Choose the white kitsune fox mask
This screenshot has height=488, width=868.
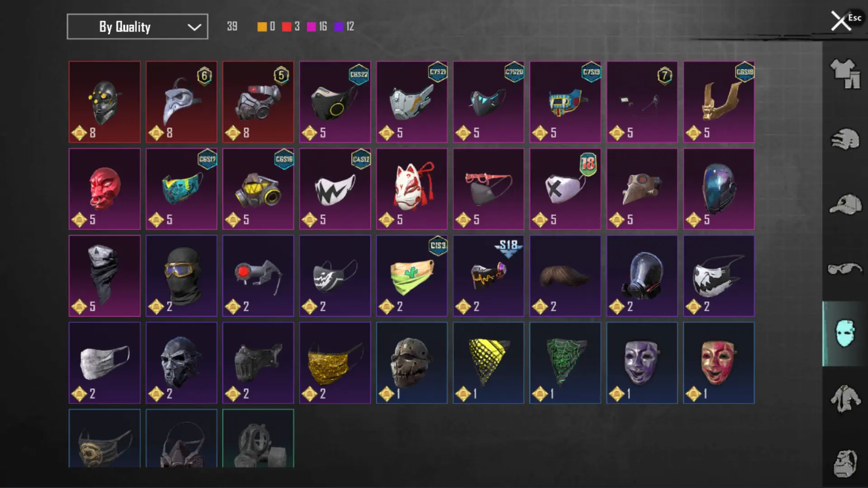412,189
